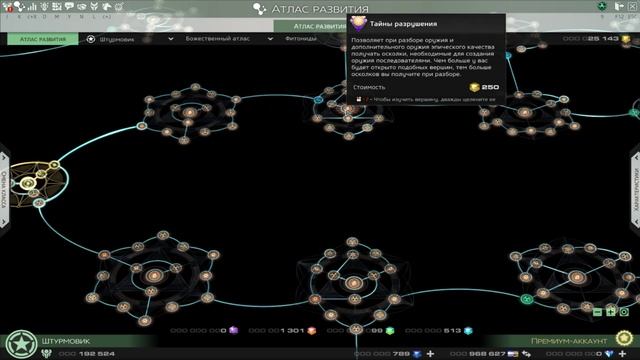Open the statistics bars icon in top toolbar

pos(32,7)
